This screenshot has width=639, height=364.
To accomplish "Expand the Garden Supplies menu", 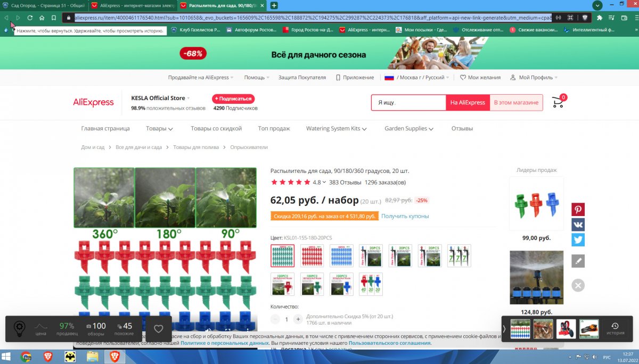I will pos(408,128).
